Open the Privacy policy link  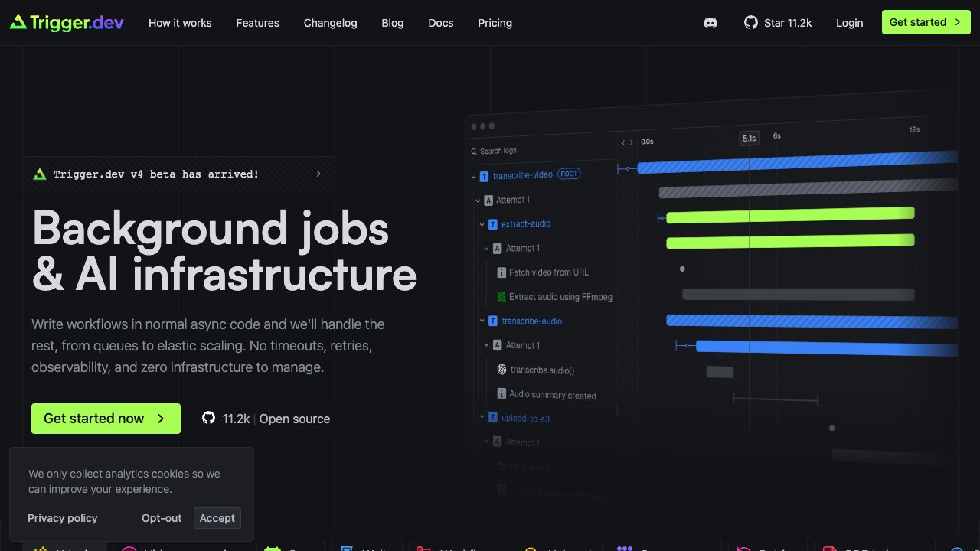[x=63, y=518]
